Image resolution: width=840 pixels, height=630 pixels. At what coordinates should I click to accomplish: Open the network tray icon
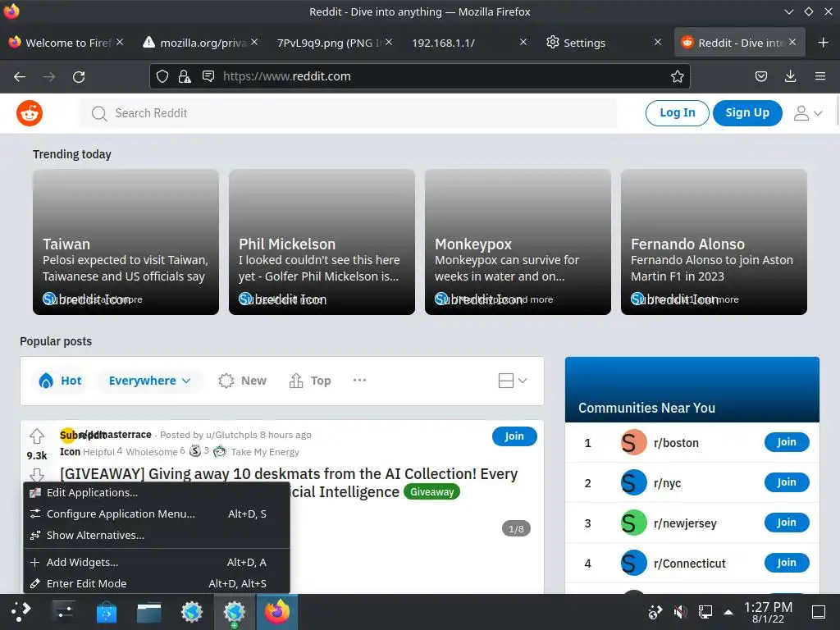click(705, 612)
